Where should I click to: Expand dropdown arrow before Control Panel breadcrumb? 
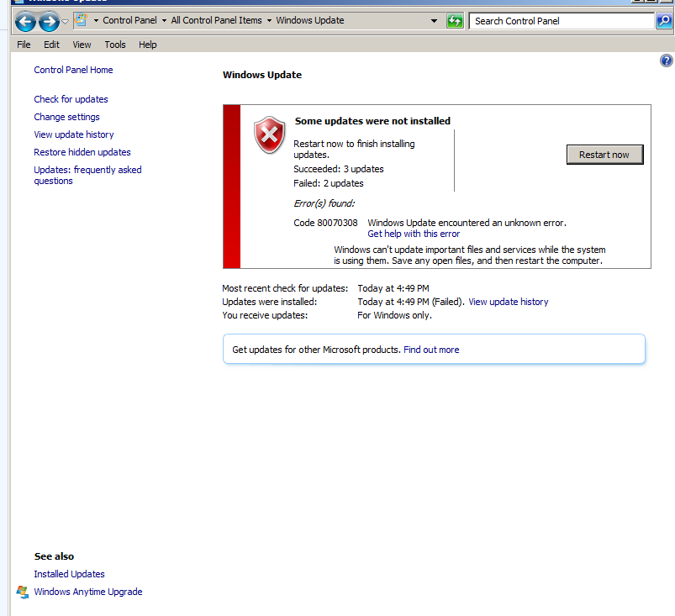(x=96, y=21)
